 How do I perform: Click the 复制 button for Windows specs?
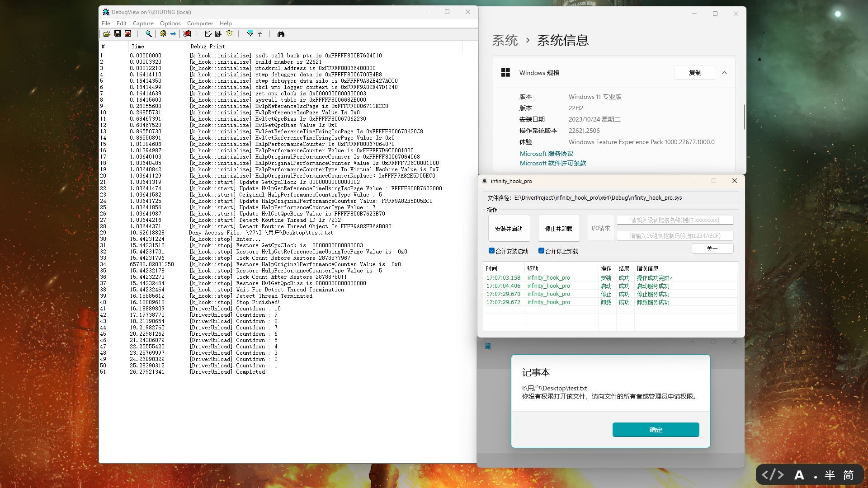coord(694,73)
